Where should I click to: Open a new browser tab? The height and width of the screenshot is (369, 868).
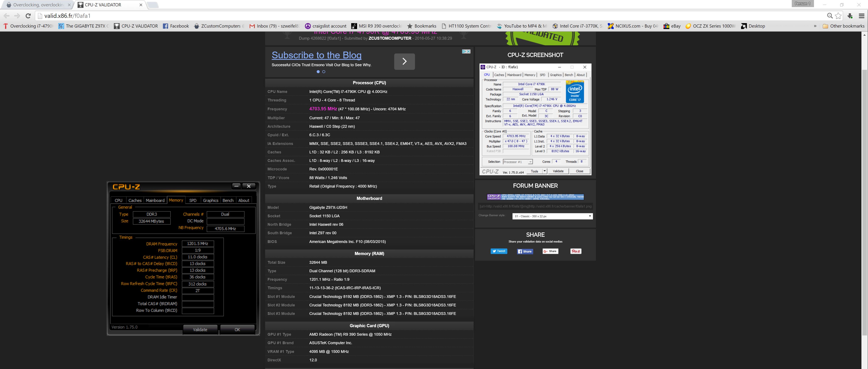[x=153, y=5]
